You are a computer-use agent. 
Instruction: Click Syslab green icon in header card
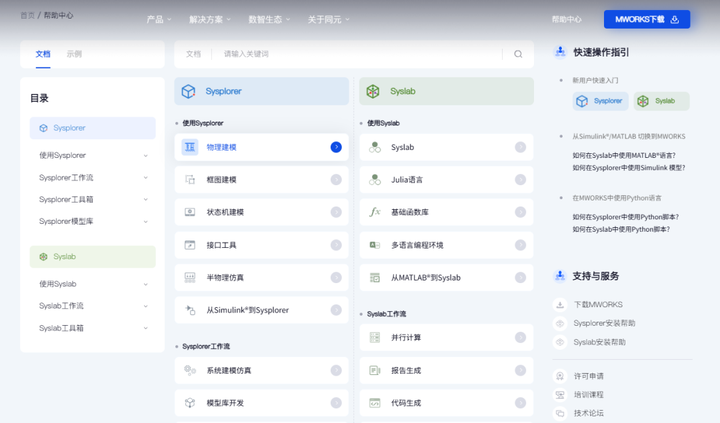(373, 91)
